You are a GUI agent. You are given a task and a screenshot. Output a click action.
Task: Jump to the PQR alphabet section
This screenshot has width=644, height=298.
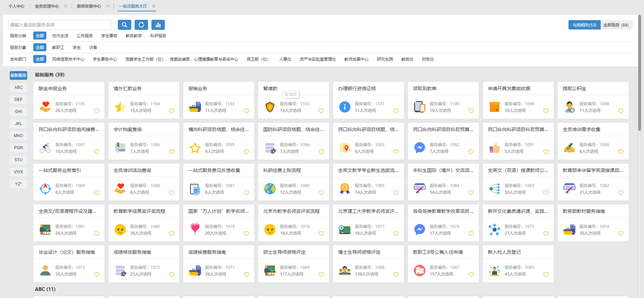18,148
